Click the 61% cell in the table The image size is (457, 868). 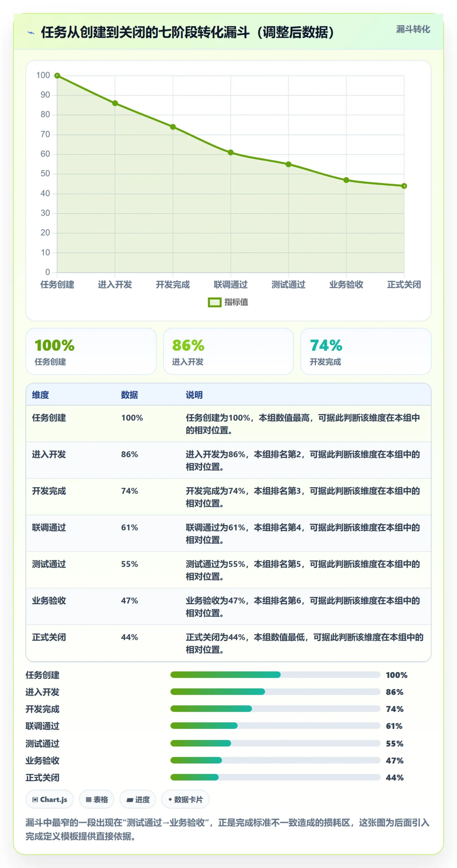click(130, 528)
